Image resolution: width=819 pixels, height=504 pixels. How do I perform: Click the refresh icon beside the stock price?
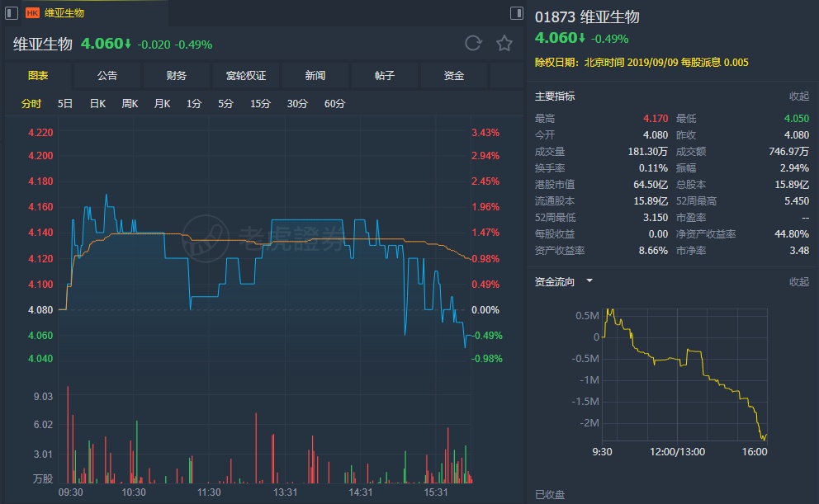point(473,44)
